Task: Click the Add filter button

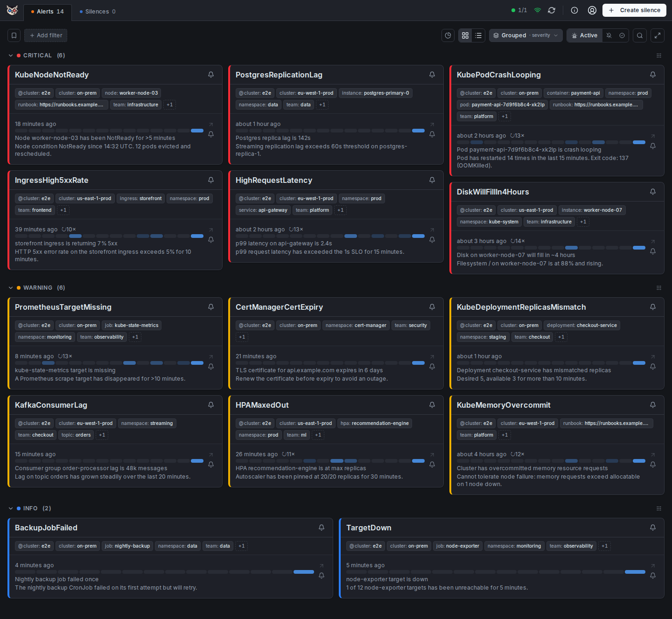Action: [x=46, y=35]
